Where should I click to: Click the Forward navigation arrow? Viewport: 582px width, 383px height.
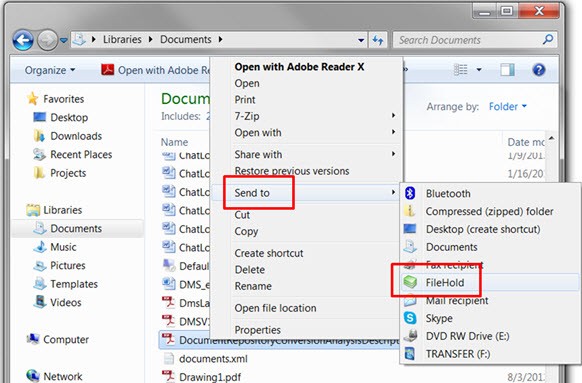47,40
